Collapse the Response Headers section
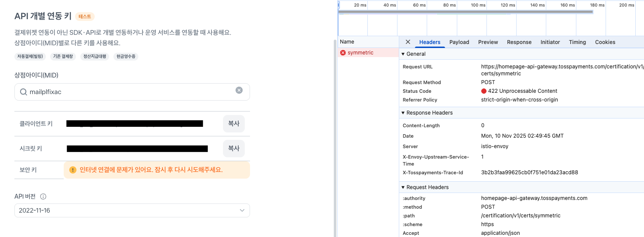Image resolution: width=644 pixels, height=237 pixels. tap(403, 113)
